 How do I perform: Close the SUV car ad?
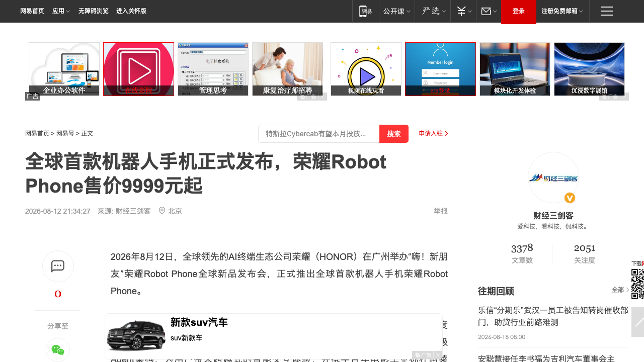point(438,355)
